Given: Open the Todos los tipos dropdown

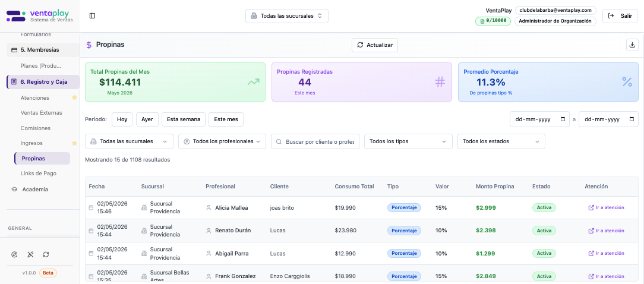Looking at the screenshot, I should [408, 141].
